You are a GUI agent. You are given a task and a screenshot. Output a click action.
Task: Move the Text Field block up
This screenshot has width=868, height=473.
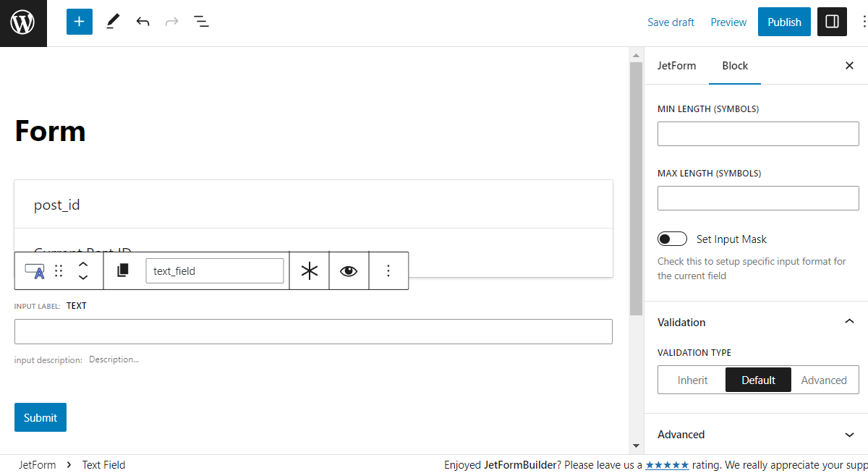pos(83,264)
